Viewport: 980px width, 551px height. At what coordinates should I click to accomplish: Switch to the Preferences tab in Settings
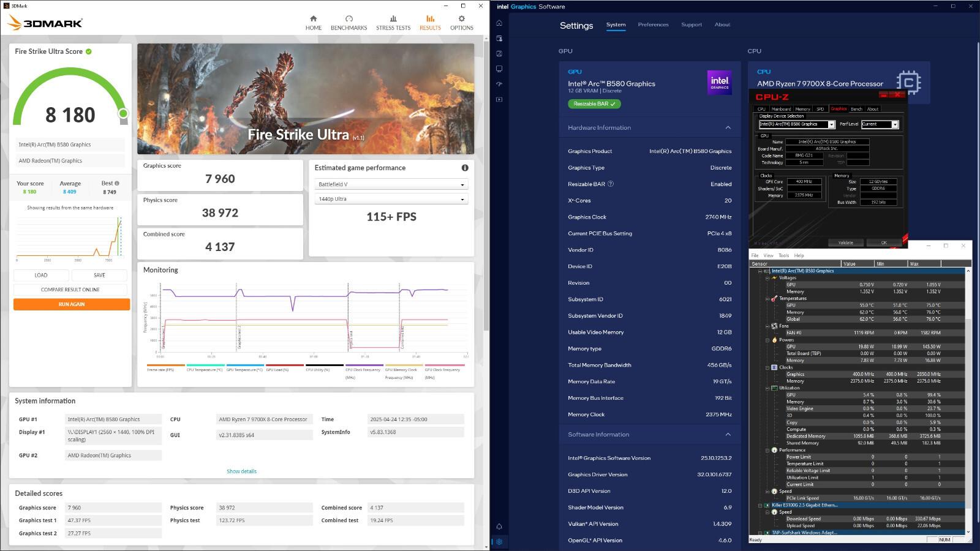pos(653,24)
